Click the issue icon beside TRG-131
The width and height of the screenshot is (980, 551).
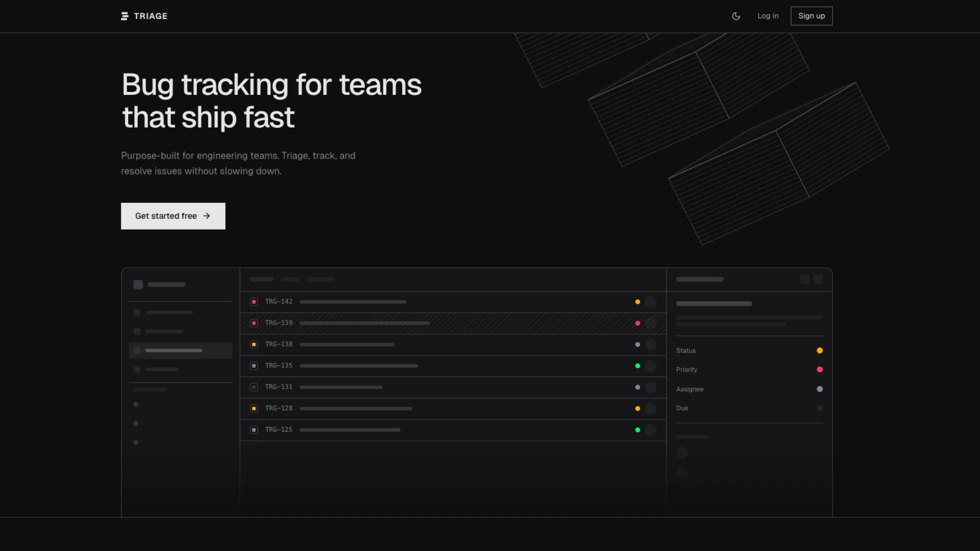click(254, 387)
